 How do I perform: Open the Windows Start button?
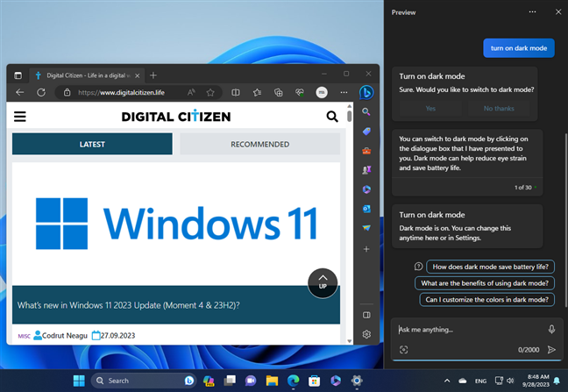[79, 381]
